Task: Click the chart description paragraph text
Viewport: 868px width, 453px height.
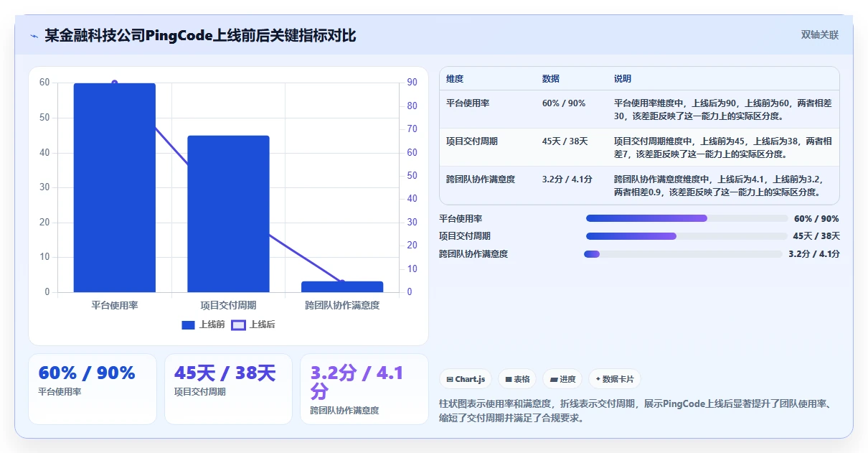Action: [636, 411]
